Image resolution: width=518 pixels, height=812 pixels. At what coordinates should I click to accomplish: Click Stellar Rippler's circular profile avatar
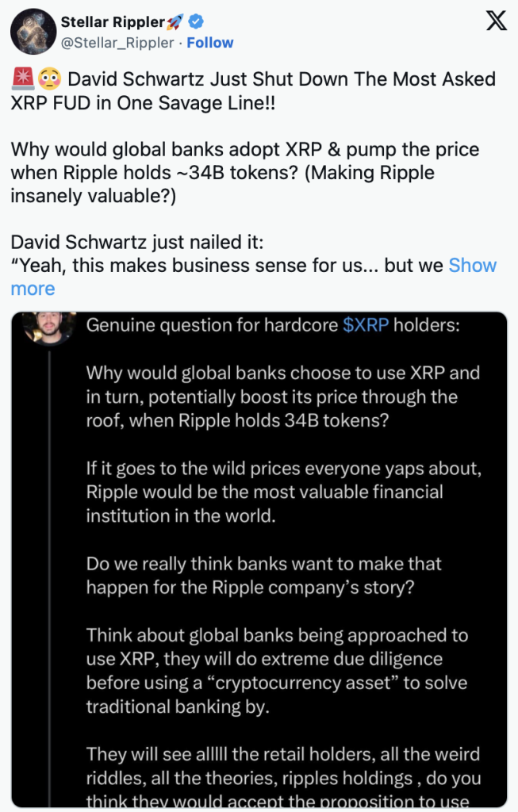pyautogui.click(x=33, y=32)
